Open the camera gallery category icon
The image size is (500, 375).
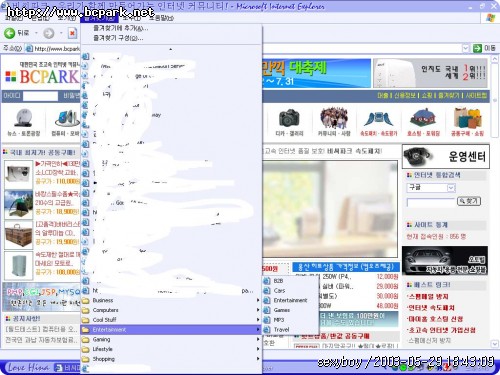(x=289, y=118)
